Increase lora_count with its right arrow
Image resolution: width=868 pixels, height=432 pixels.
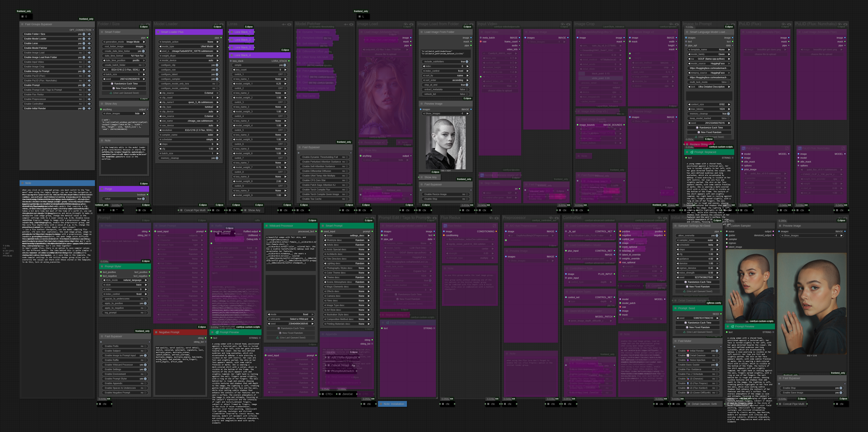click(285, 70)
